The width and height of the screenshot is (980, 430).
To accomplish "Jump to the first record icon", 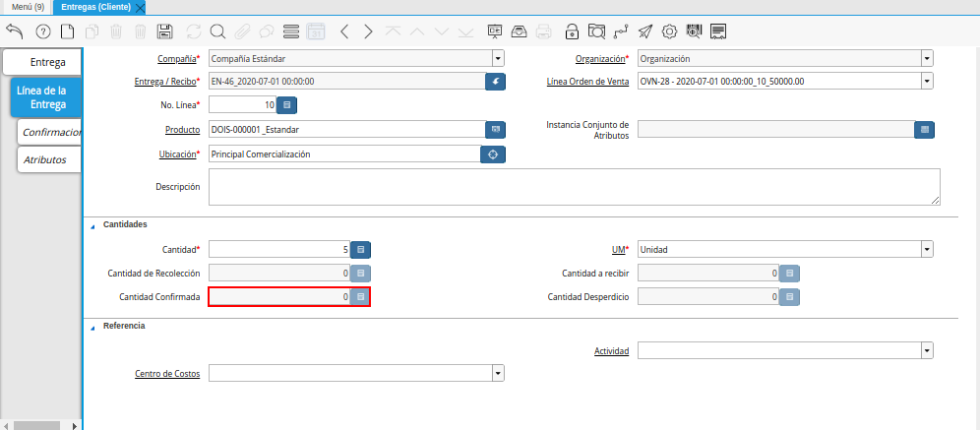I will pyautogui.click(x=393, y=31).
